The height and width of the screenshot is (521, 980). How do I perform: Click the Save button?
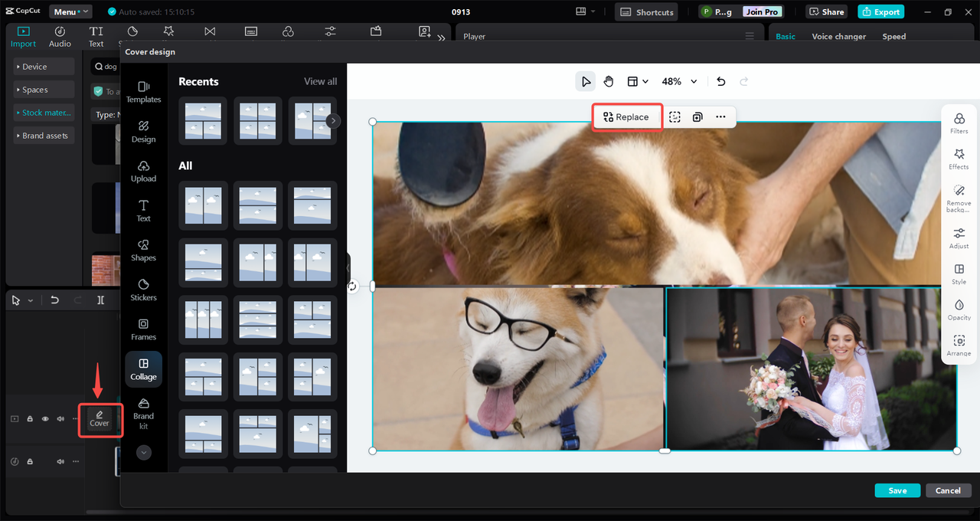point(897,490)
